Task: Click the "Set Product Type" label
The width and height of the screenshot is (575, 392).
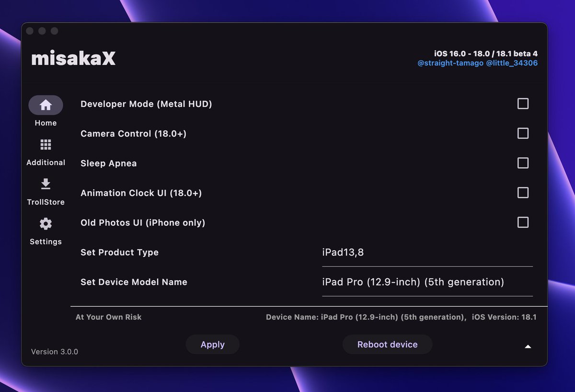Action: click(x=119, y=253)
